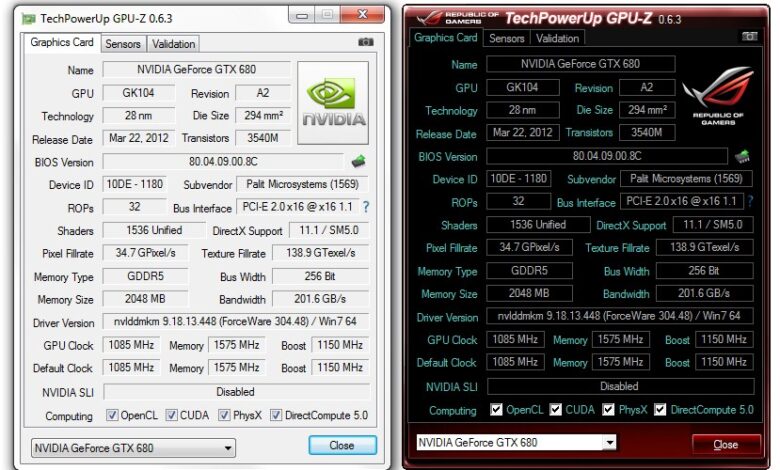Toggle CUDA checkbox in white window
Screen dimensions: 780x470
[x=172, y=415]
